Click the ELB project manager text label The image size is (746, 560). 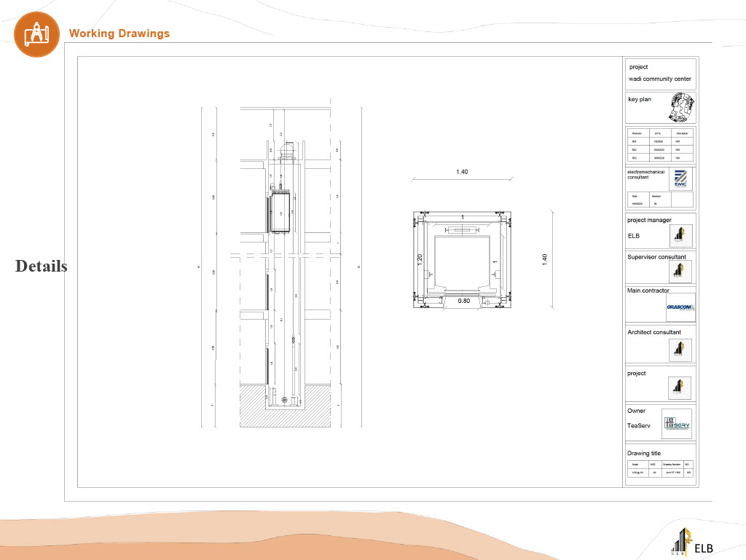(x=633, y=235)
